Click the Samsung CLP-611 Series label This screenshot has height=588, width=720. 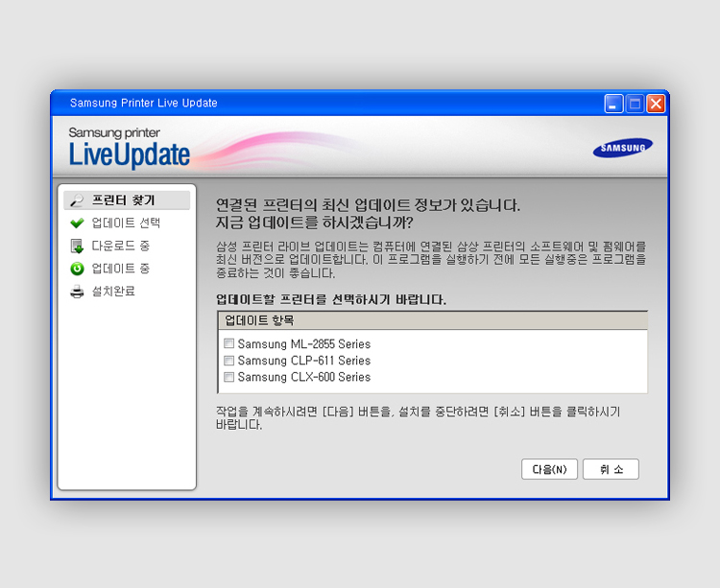(x=304, y=361)
